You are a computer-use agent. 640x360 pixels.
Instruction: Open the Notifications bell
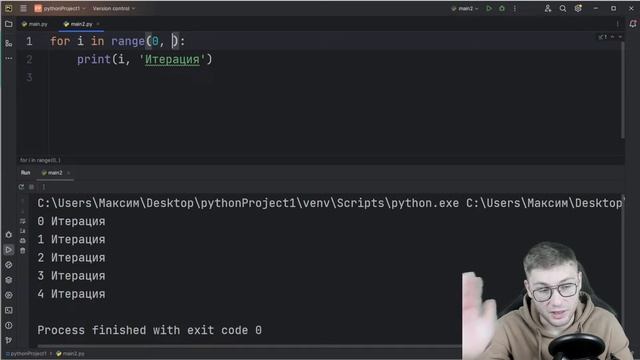click(633, 24)
